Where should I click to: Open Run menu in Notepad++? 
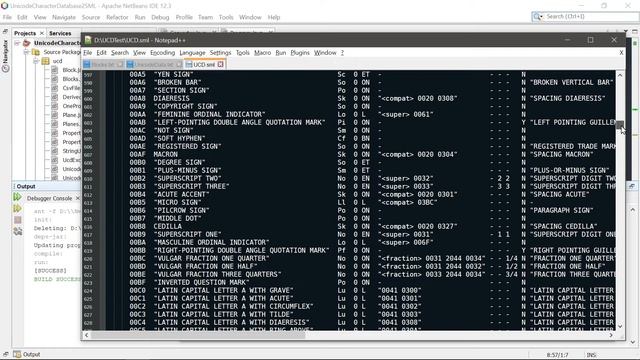[x=280, y=53]
